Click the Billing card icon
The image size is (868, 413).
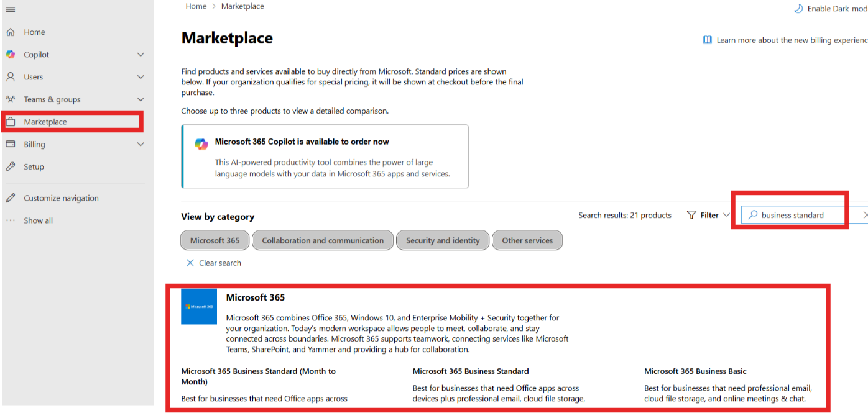click(x=11, y=144)
